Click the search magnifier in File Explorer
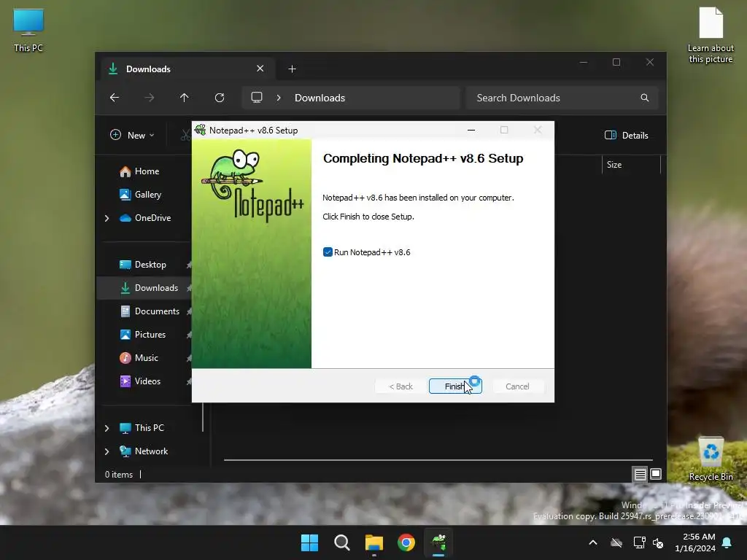Image resolution: width=747 pixels, height=560 pixels. click(645, 98)
